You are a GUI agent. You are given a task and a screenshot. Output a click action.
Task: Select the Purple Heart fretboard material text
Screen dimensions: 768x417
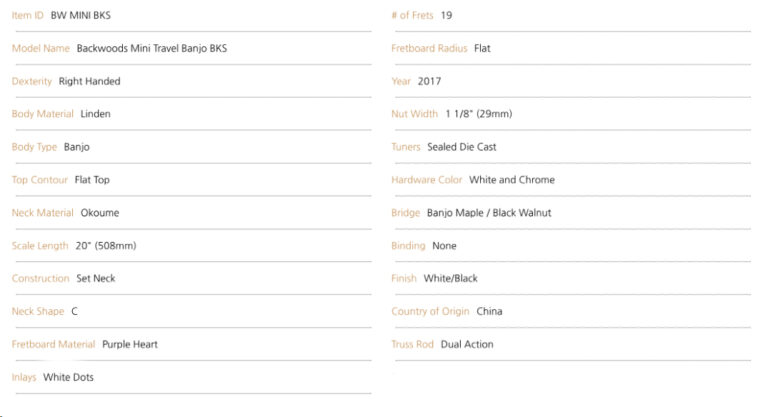pos(130,344)
